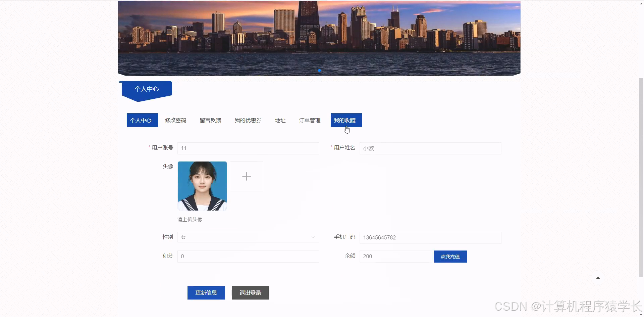The height and width of the screenshot is (317, 644).
Task: Click the 退出登录 button
Action: click(250, 292)
